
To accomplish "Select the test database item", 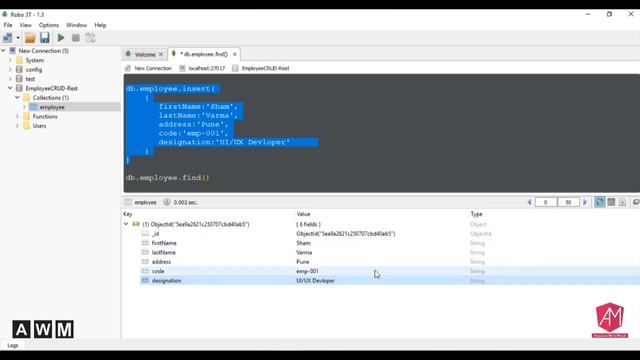I will tap(30, 79).
